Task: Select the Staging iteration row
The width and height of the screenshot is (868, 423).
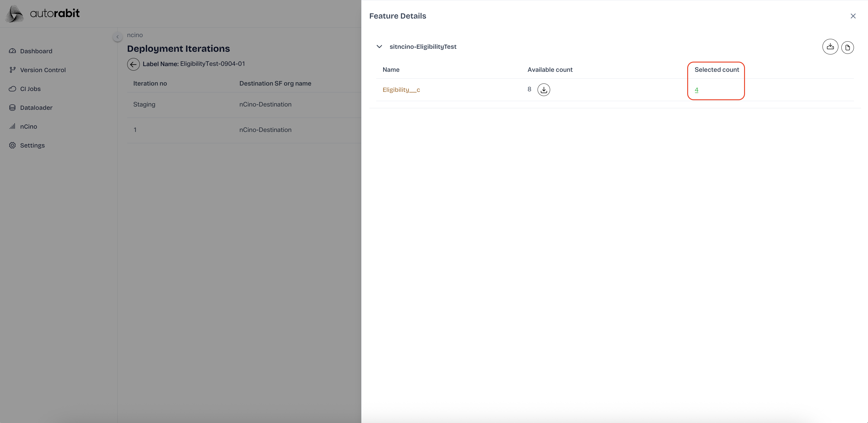Action: pyautogui.click(x=144, y=104)
